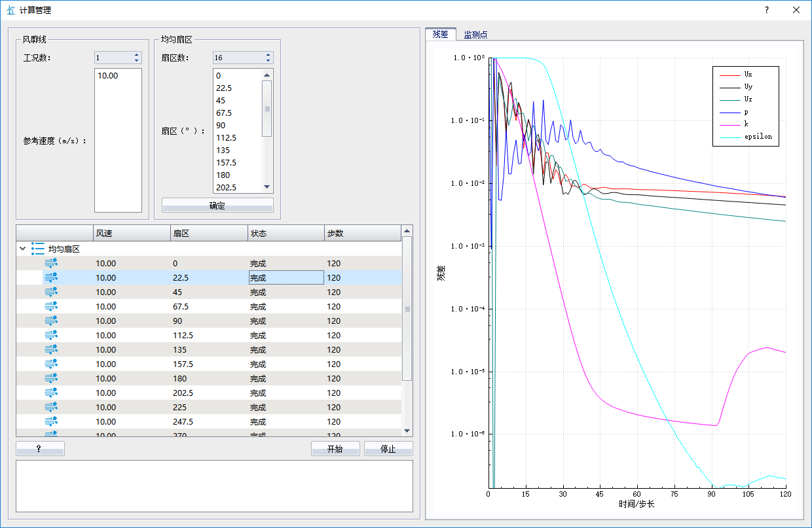Click wind icon in sector 225 row
Viewport: 812px width, 528px height.
[51, 407]
